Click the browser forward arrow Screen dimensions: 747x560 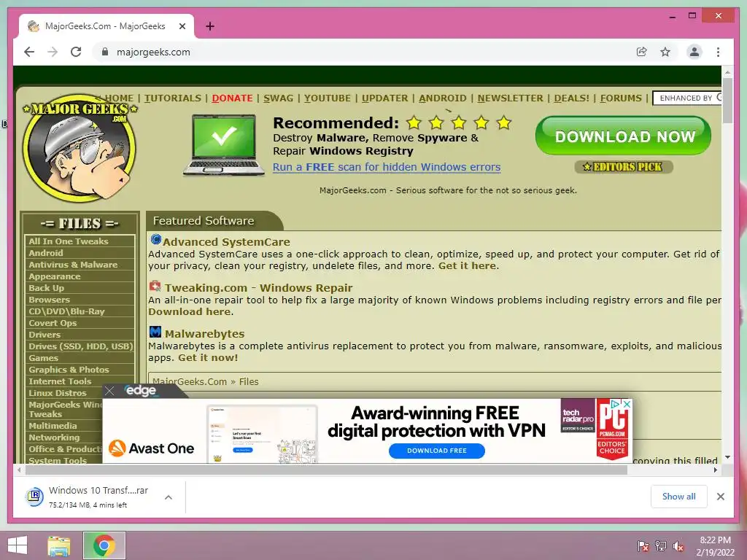pyautogui.click(x=53, y=52)
